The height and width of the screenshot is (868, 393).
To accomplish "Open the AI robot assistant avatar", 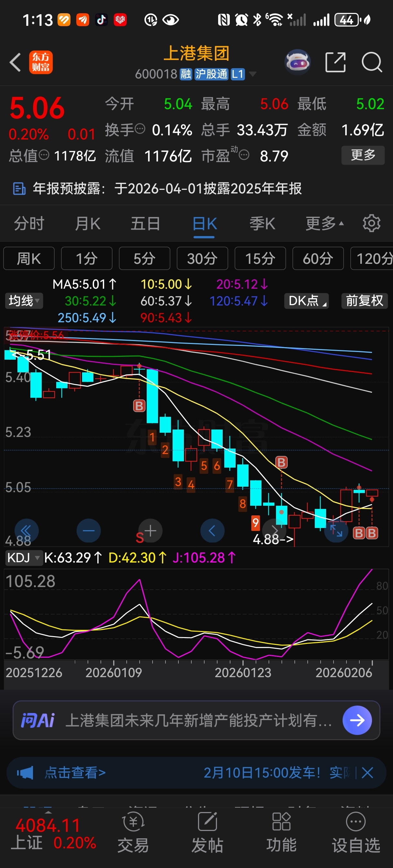I will tap(298, 62).
